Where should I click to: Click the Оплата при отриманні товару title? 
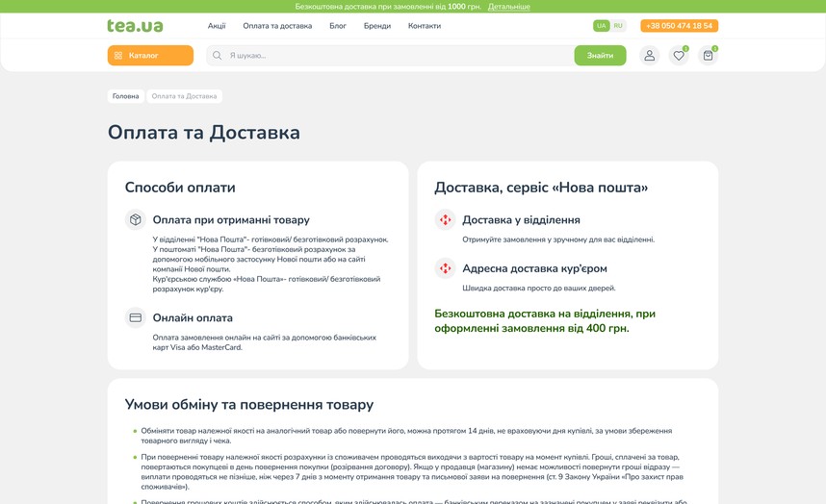231,220
